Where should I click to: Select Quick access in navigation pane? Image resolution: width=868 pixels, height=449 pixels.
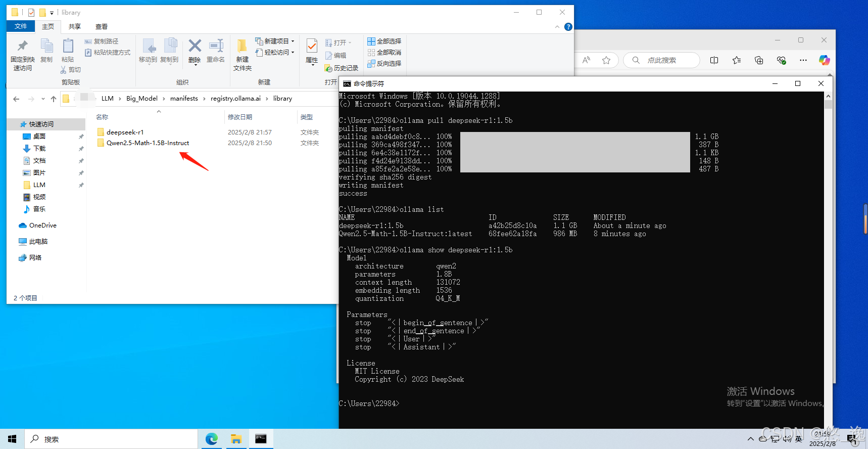click(x=46, y=124)
